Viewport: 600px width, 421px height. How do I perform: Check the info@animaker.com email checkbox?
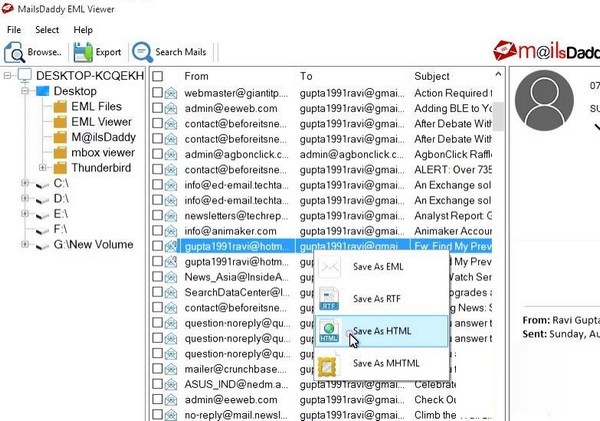tap(157, 230)
